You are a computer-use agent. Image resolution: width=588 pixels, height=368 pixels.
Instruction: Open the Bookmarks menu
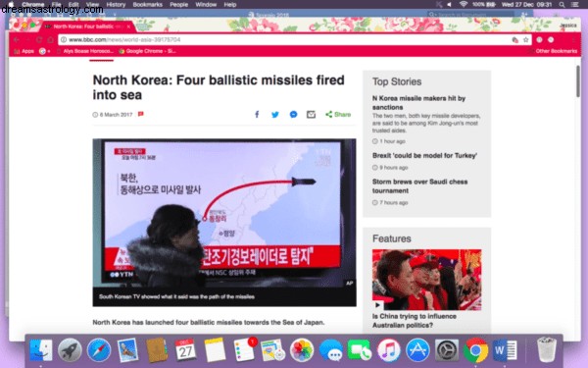pyautogui.click(x=148, y=5)
